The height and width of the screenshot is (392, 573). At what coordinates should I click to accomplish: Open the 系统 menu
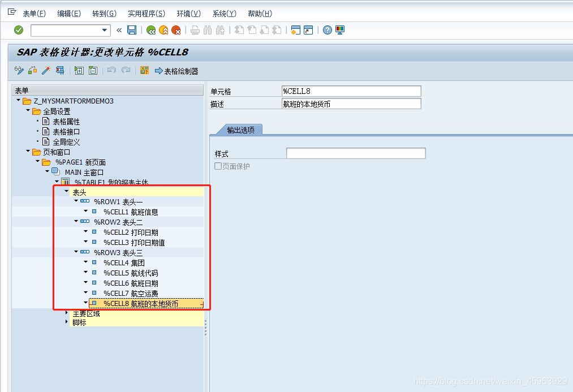tap(225, 14)
